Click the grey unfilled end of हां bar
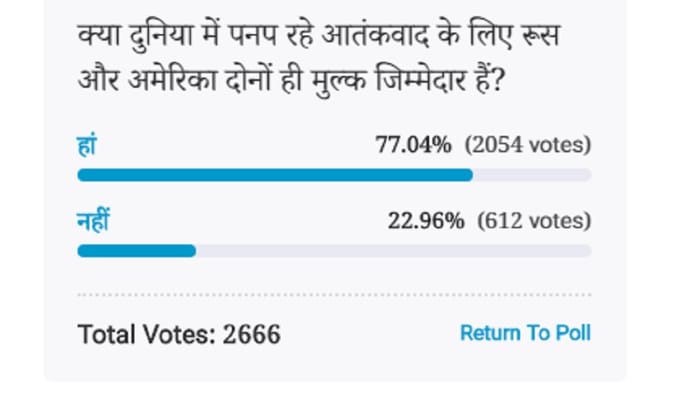The image size is (674, 400). pyautogui.click(x=532, y=175)
